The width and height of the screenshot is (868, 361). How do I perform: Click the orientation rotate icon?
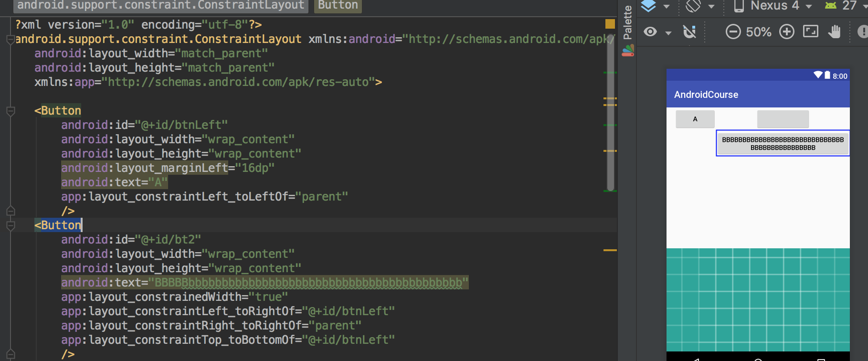pyautogui.click(x=693, y=6)
